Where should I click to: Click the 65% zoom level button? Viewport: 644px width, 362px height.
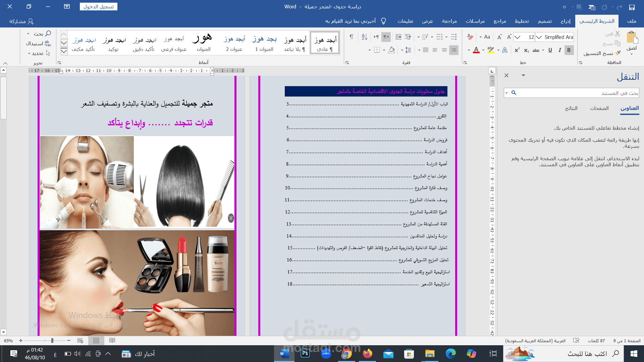coord(8,341)
